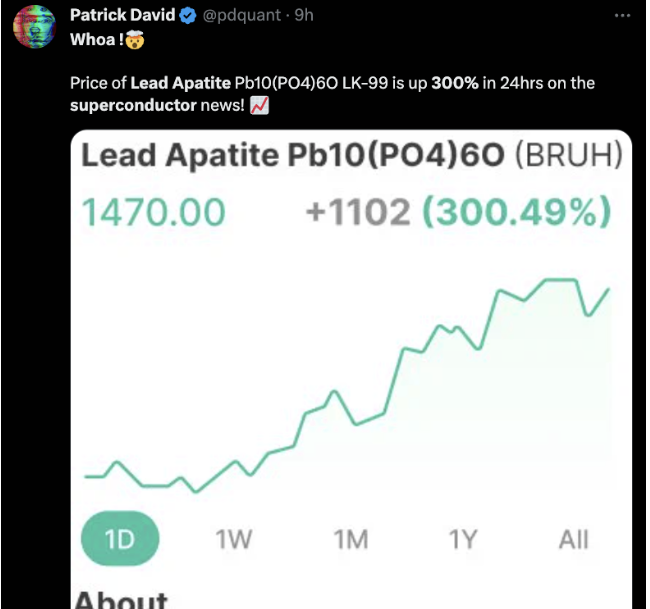
Task: Click the Patrick David display name
Action: click(x=122, y=15)
